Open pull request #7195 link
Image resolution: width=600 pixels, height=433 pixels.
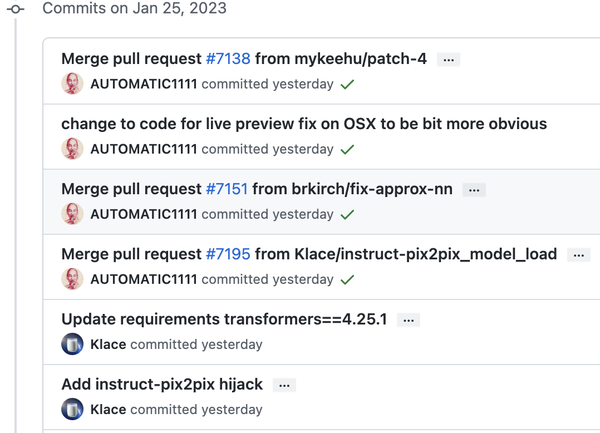228,254
